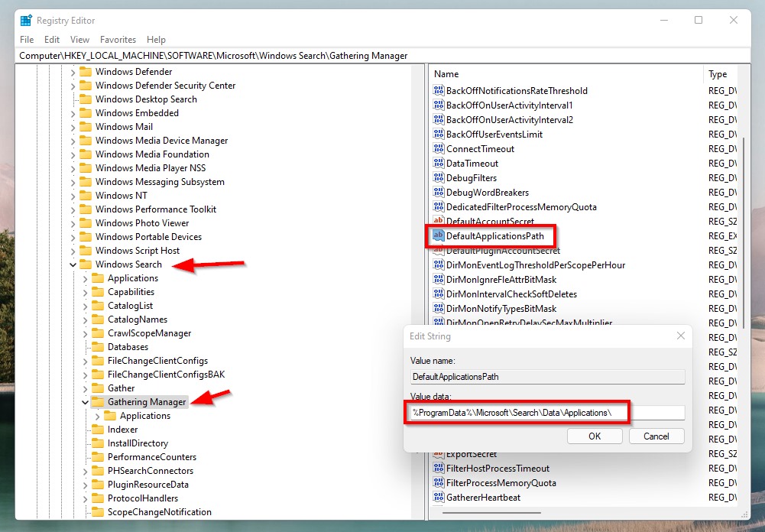Click the PerformanceCounters folder icon
Screen dimensions: 765x532
coord(98,457)
